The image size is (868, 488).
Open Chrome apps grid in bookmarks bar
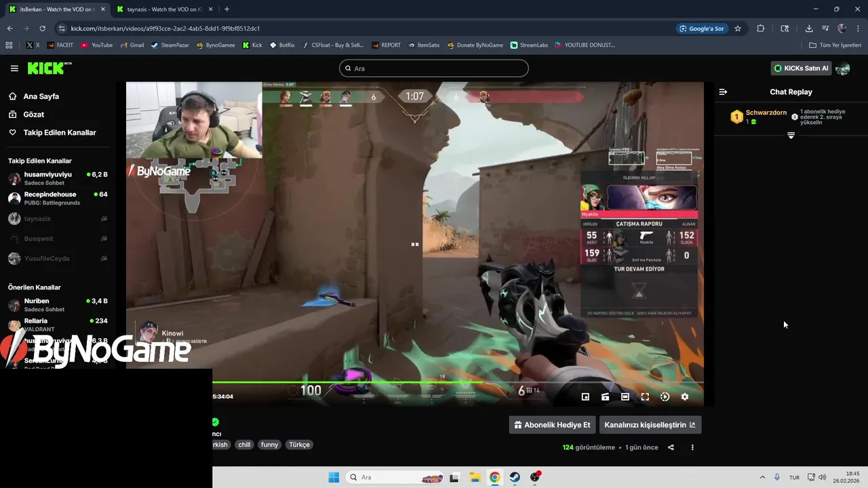pyautogui.click(x=9, y=45)
